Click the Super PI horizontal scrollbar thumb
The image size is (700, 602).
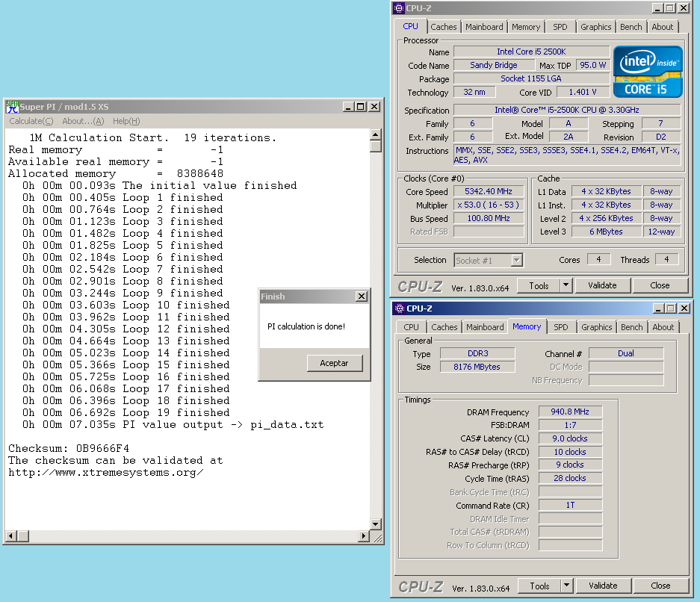(x=23, y=536)
